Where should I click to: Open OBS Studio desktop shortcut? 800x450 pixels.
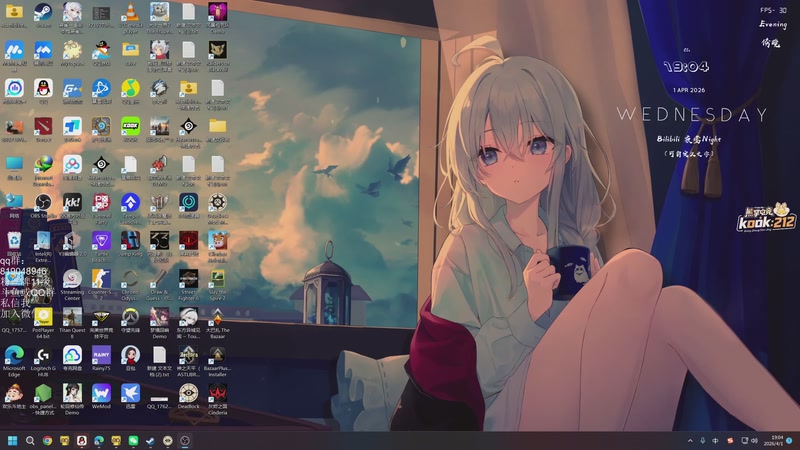pos(43,206)
